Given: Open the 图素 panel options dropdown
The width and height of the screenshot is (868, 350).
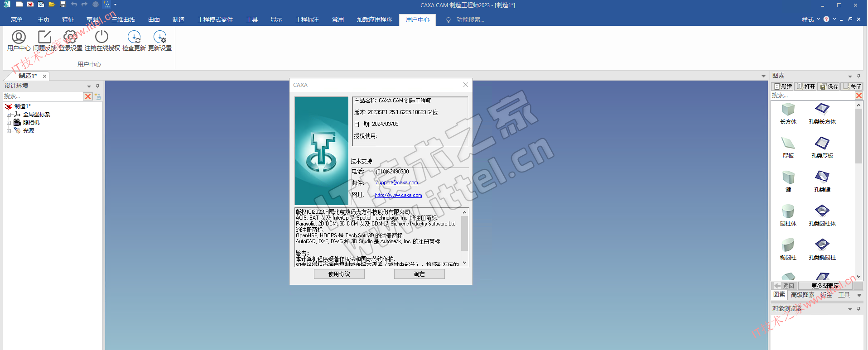Looking at the screenshot, I should click(850, 76).
